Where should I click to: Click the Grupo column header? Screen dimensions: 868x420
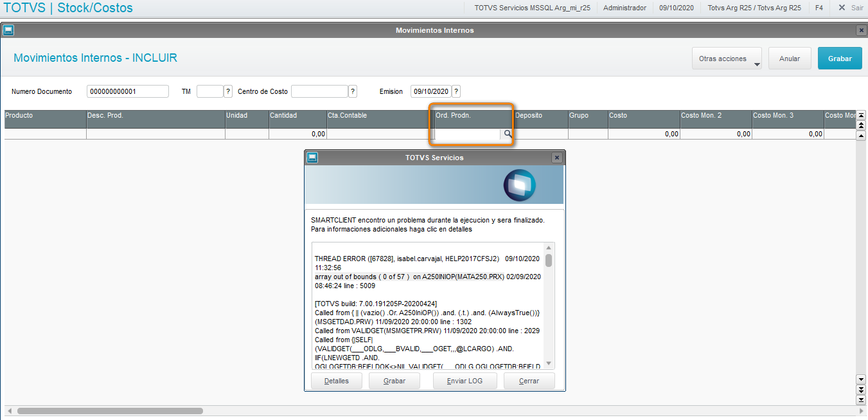[588, 119]
